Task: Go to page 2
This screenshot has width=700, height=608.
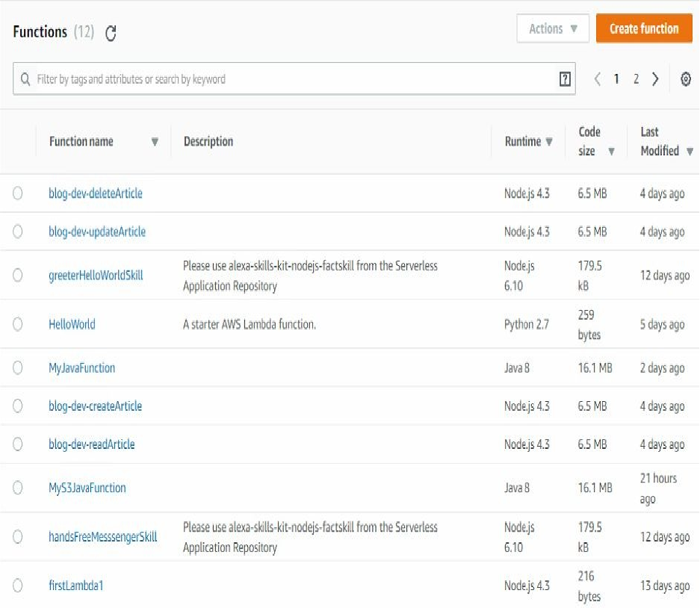Action: (x=636, y=79)
